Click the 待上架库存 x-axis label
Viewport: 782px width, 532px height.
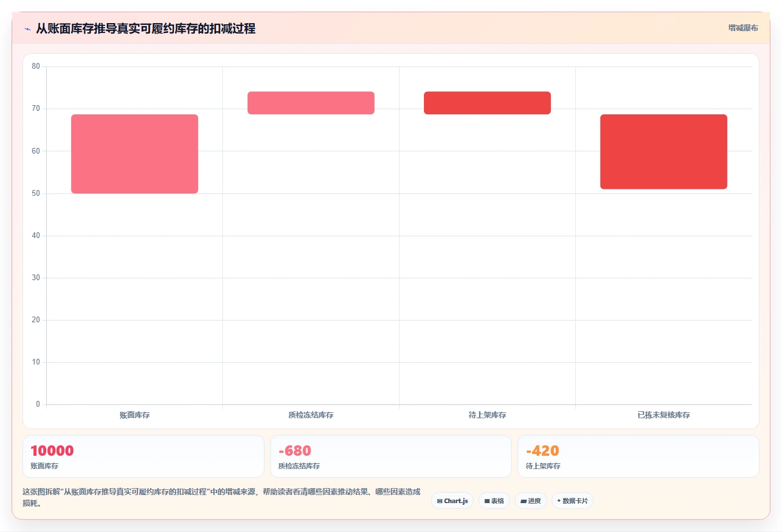(487, 415)
